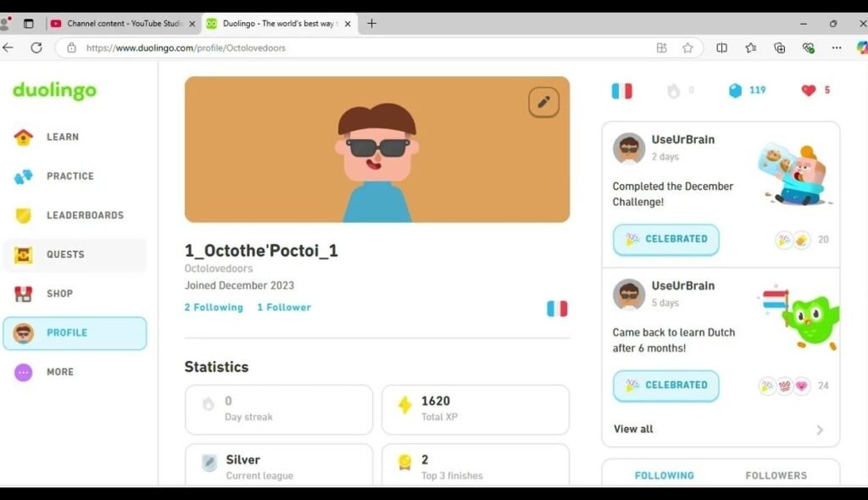Switch to the Followers tab
Viewport: 868px width, 500px height.
(776, 475)
